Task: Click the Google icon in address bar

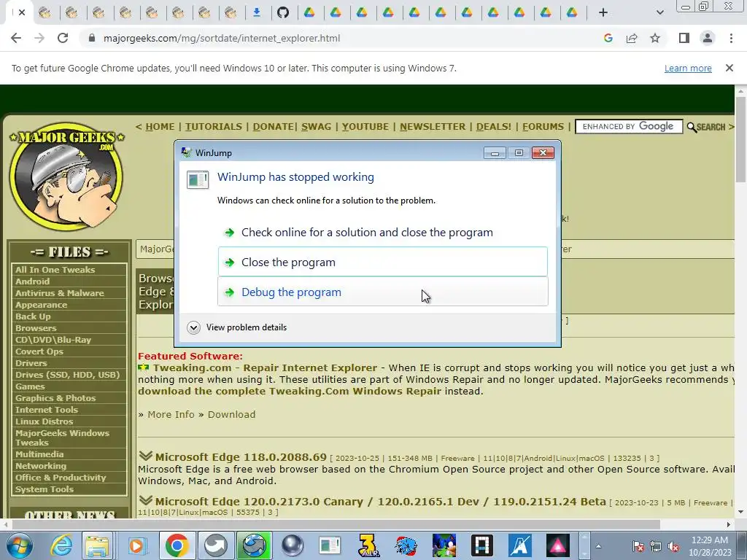Action: click(x=608, y=38)
